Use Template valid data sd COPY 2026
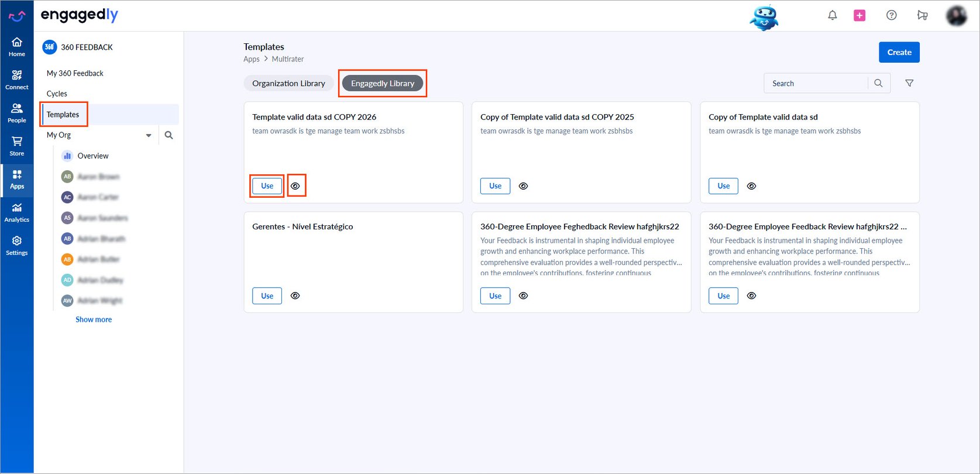 tap(267, 186)
